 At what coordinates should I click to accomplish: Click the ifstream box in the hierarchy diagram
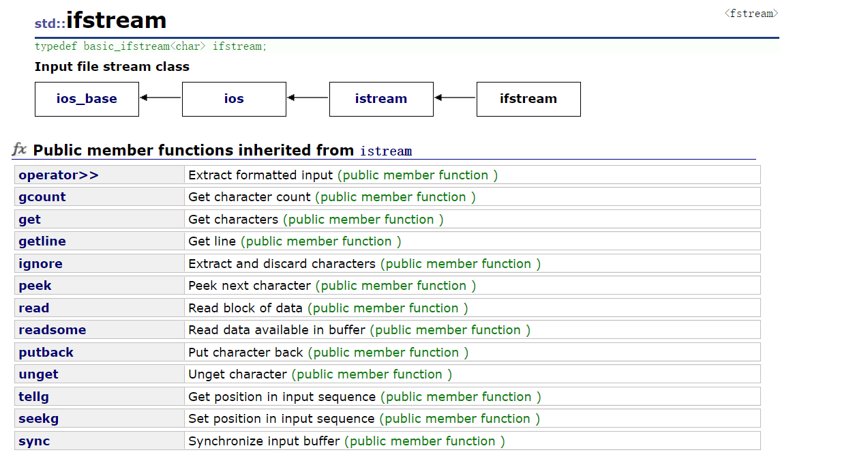pyautogui.click(x=528, y=99)
